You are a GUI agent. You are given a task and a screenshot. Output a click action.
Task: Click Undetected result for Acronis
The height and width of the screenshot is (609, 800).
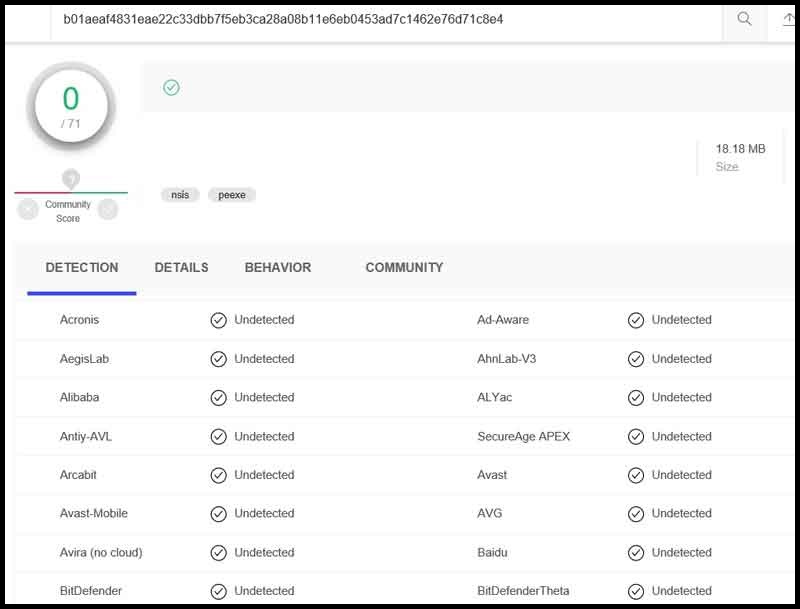pos(264,320)
